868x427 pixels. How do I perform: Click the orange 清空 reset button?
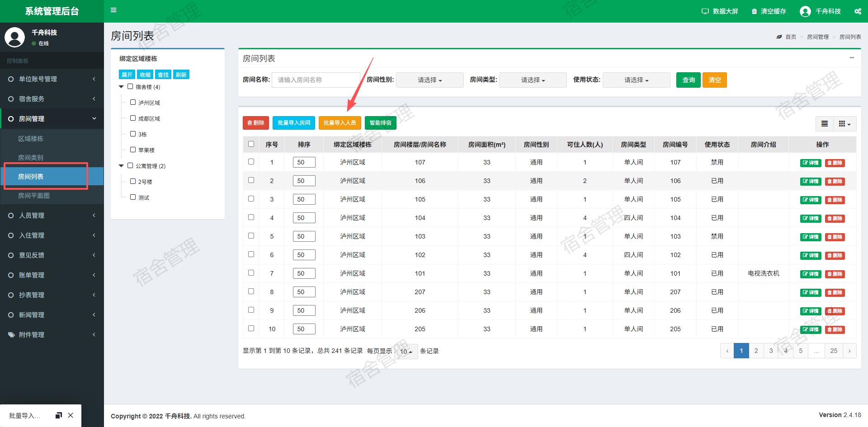(715, 80)
